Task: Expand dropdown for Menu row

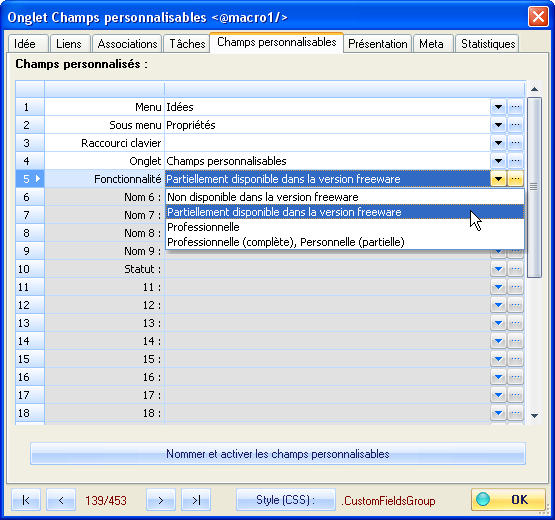Action: point(498,107)
